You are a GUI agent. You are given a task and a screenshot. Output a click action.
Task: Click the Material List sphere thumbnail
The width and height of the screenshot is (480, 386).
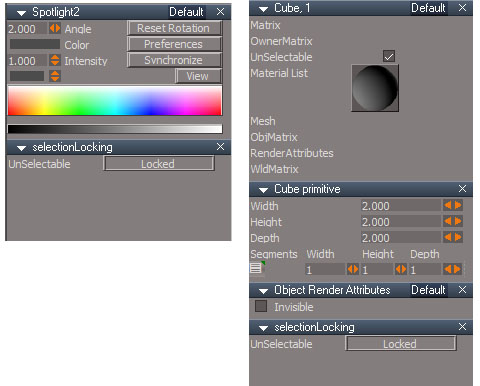(375, 88)
